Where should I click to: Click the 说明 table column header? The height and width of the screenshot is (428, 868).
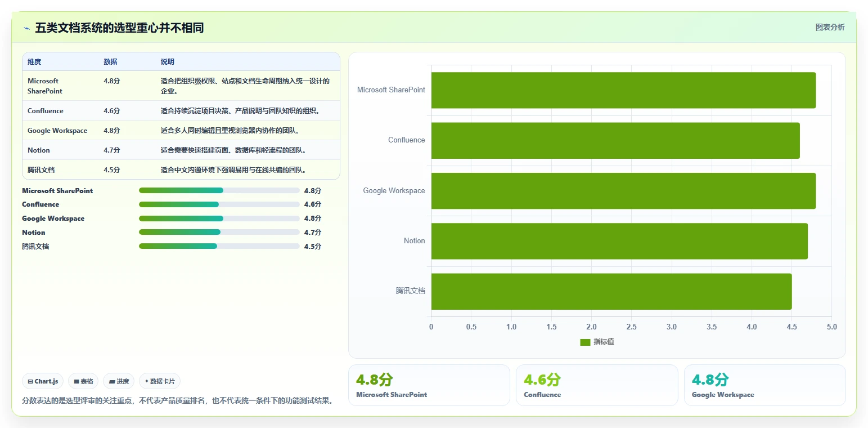[167, 62]
